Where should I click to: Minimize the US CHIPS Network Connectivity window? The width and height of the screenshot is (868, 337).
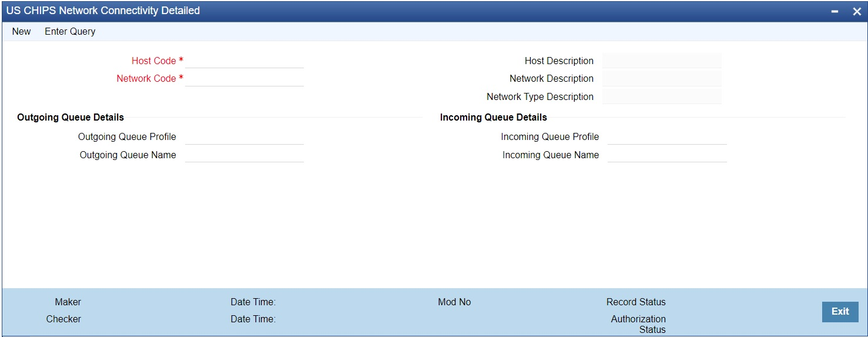point(835,11)
